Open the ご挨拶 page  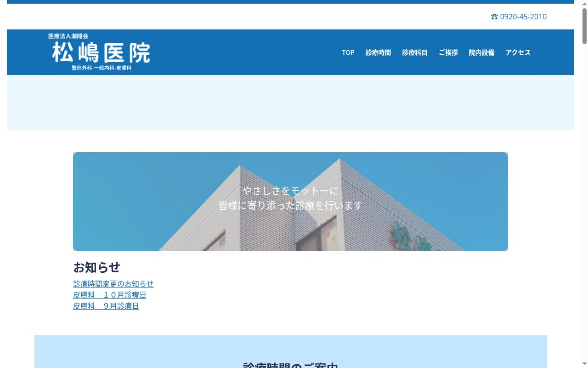[448, 52]
